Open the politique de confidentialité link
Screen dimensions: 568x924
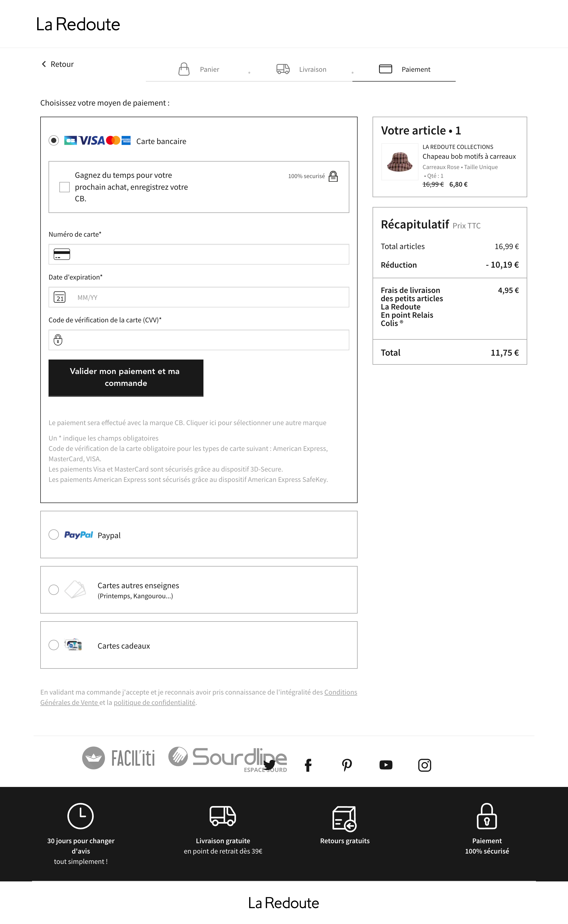(154, 703)
